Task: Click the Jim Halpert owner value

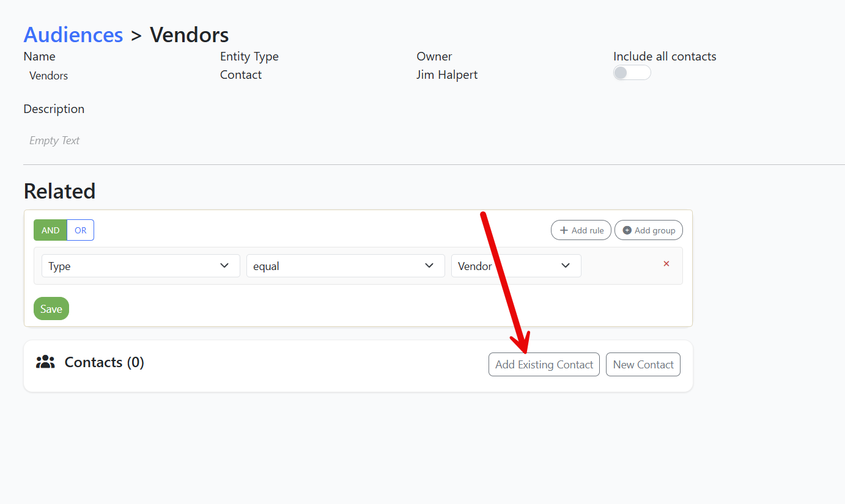Action: (447, 75)
